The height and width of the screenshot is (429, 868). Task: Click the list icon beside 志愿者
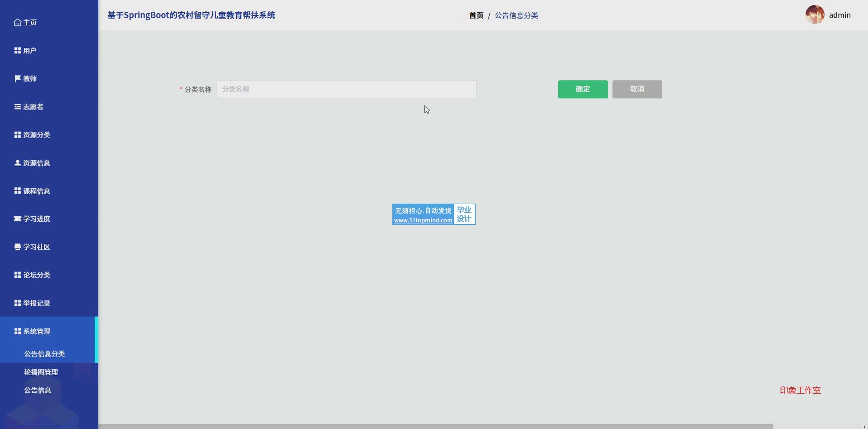(x=17, y=107)
